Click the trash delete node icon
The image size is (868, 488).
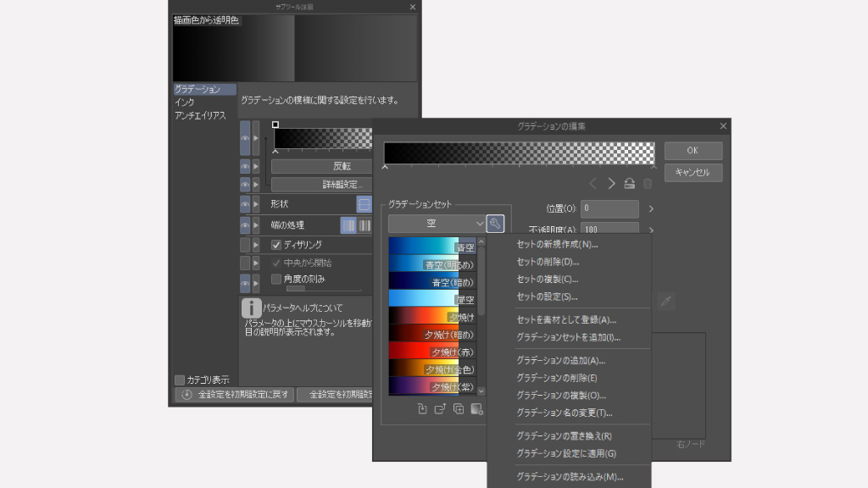pyautogui.click(x=648, y=183)
